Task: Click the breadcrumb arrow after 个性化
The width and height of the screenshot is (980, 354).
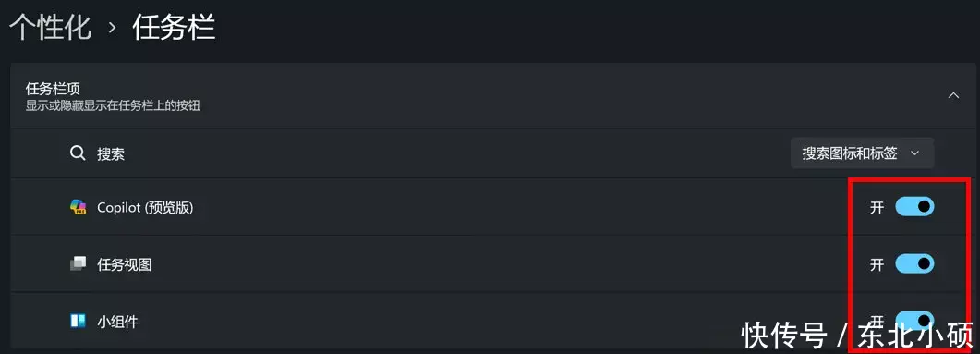Action: click(113, 28)
